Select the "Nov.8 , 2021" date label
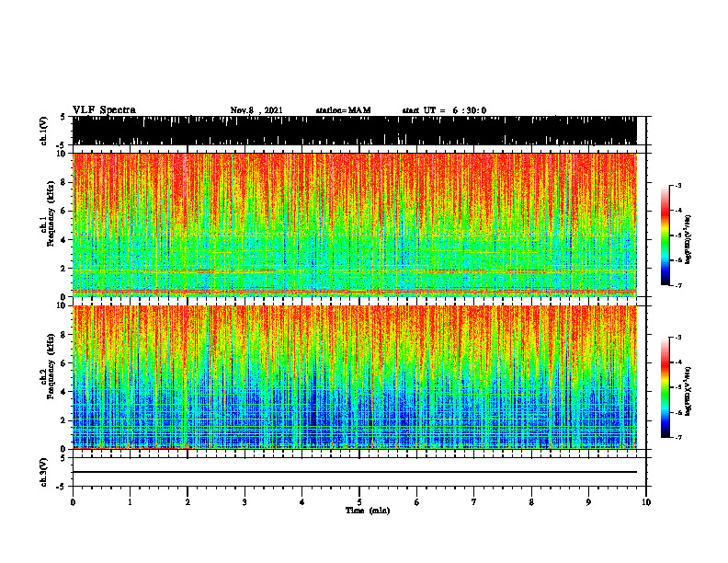 coord(256,110)
